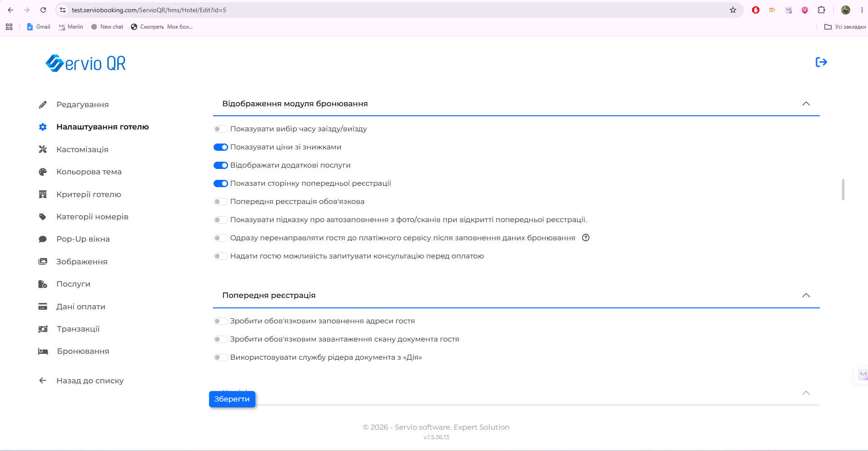The image size is (868, 451).
Task: Open Gmail bookmark
Action: tap(39, 27)
